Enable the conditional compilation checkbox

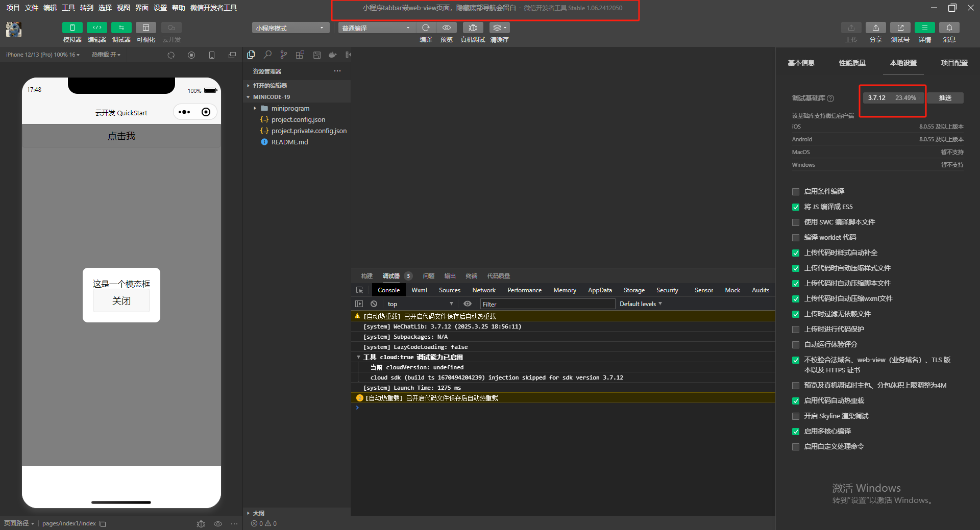click(x=795, y=192)
